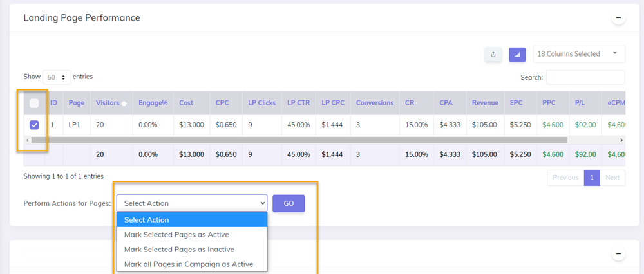The width and height of the screenshot is (644, 274).
Task: Toggle the select-all checkbox in header
Action: [x=35, y=104]
